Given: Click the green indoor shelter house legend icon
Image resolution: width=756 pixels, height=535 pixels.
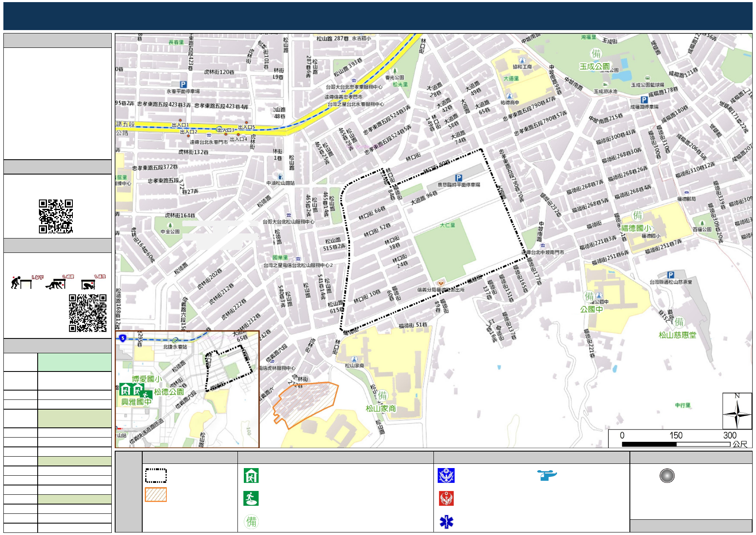Looking at the screenshot, I should tap(251, 475).
